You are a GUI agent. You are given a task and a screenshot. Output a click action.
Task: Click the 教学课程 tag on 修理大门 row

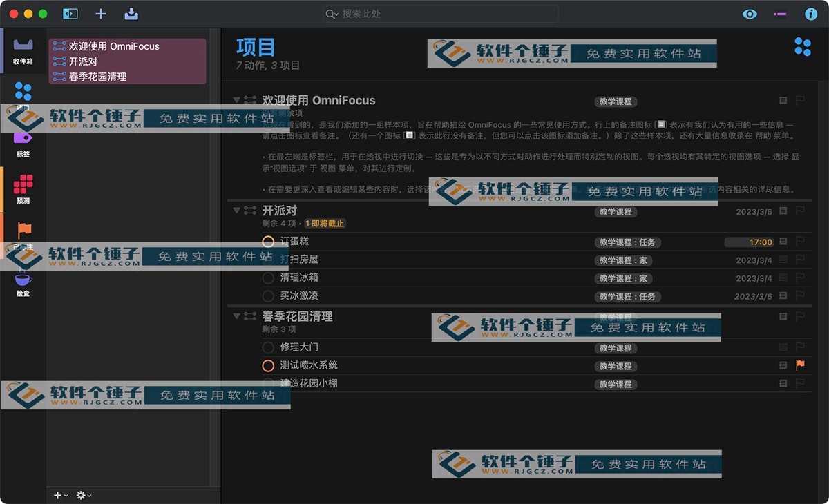click(616, 348)
